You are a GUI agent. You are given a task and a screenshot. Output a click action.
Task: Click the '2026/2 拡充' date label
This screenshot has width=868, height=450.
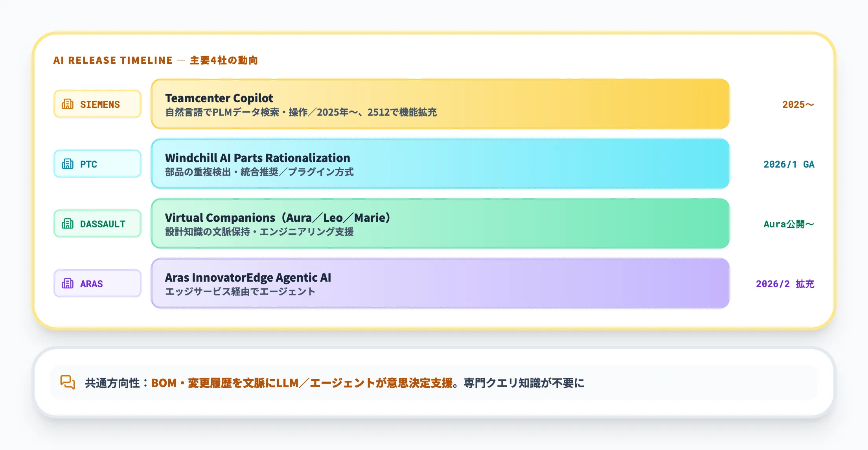point(785,284)
